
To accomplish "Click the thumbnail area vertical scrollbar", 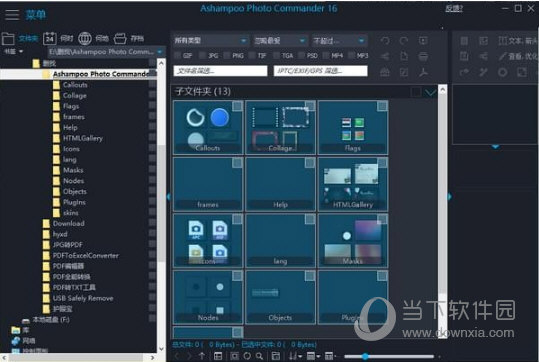I will (x=442, y=211).
